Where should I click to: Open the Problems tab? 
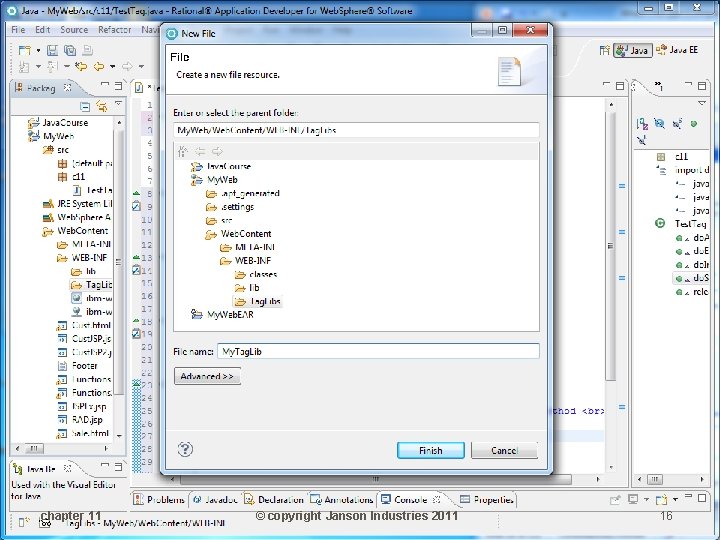click(159, 499)
